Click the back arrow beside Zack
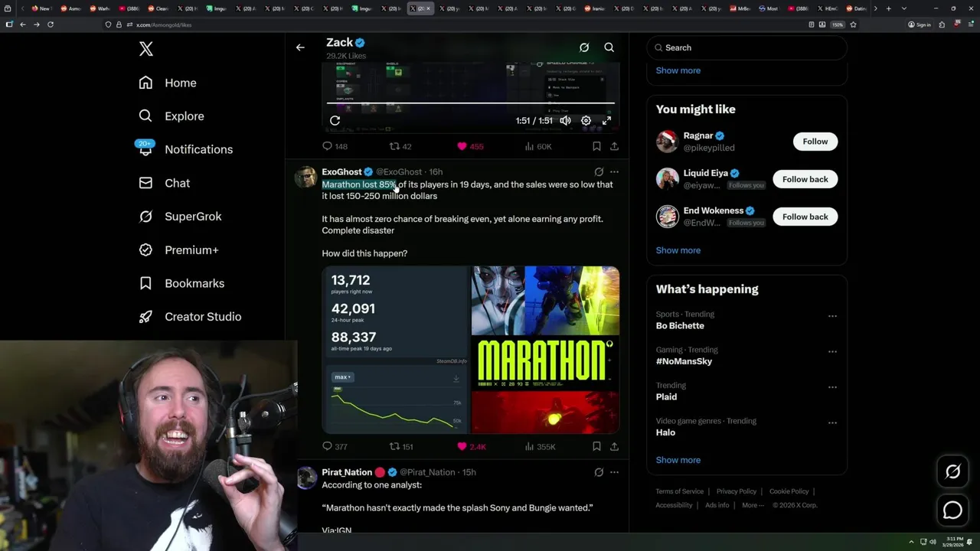980x551 pixels. coord(300,47)
